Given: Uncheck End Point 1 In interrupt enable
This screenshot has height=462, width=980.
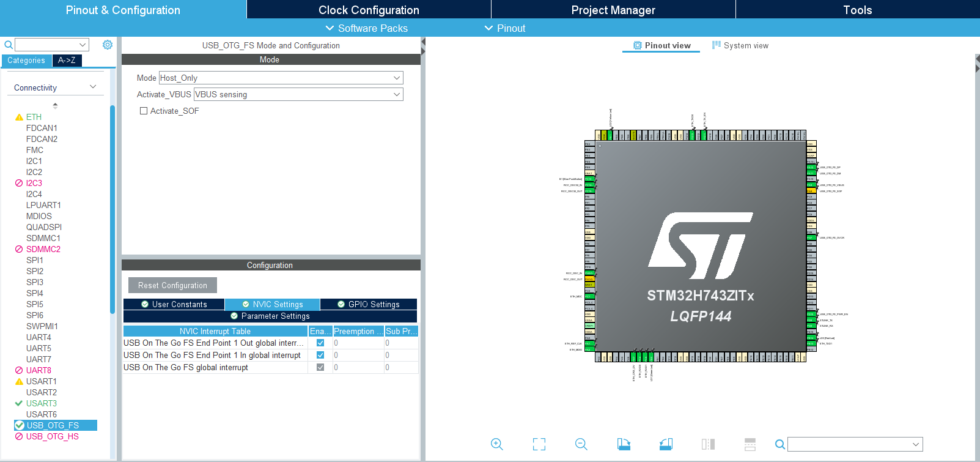Looking at the screenshot, I should point(320,355).
